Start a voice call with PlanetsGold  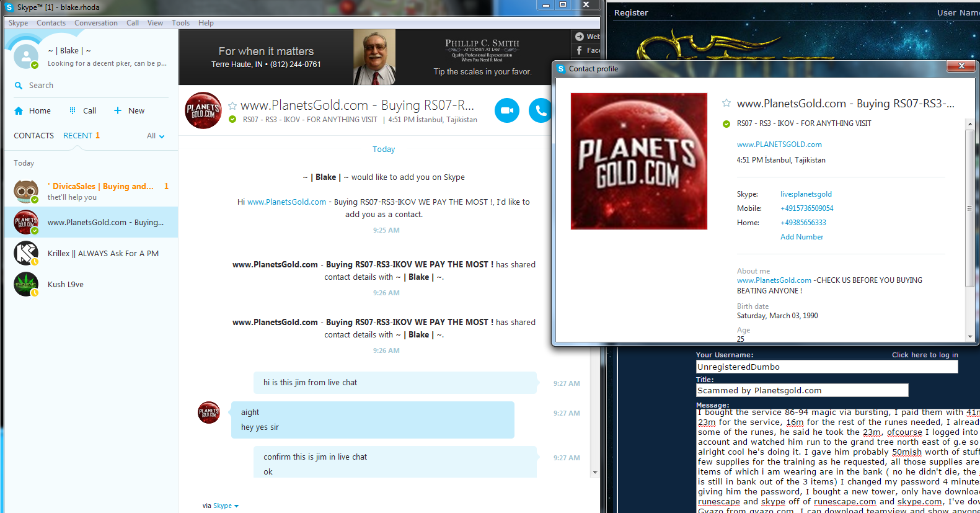pyautogui.click(x=540, y=110)
